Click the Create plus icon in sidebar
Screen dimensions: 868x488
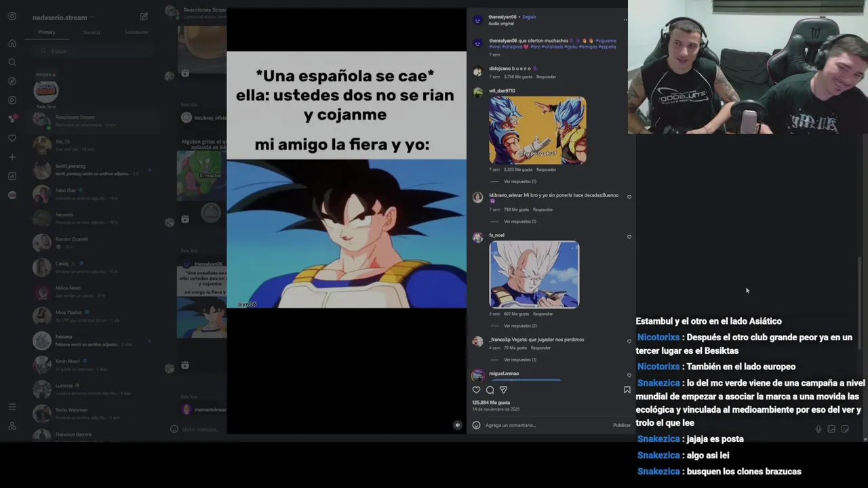(x=12, y=157)
